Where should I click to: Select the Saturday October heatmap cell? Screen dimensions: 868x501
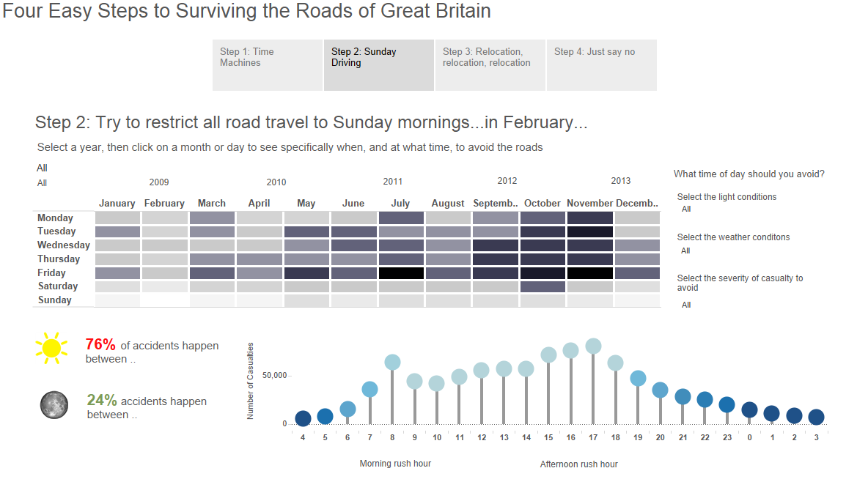click(542, 286)
